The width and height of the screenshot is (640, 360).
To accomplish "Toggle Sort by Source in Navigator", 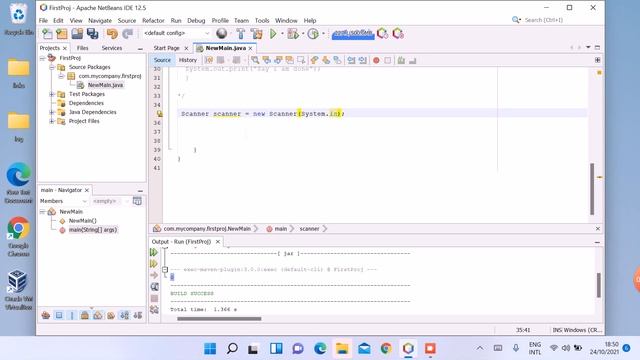I will pos(138,315).
